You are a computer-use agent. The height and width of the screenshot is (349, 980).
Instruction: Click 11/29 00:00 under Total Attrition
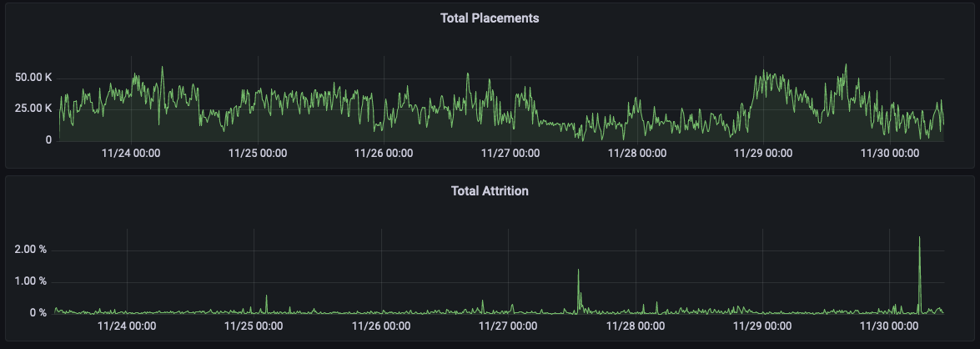coord(762,326)
